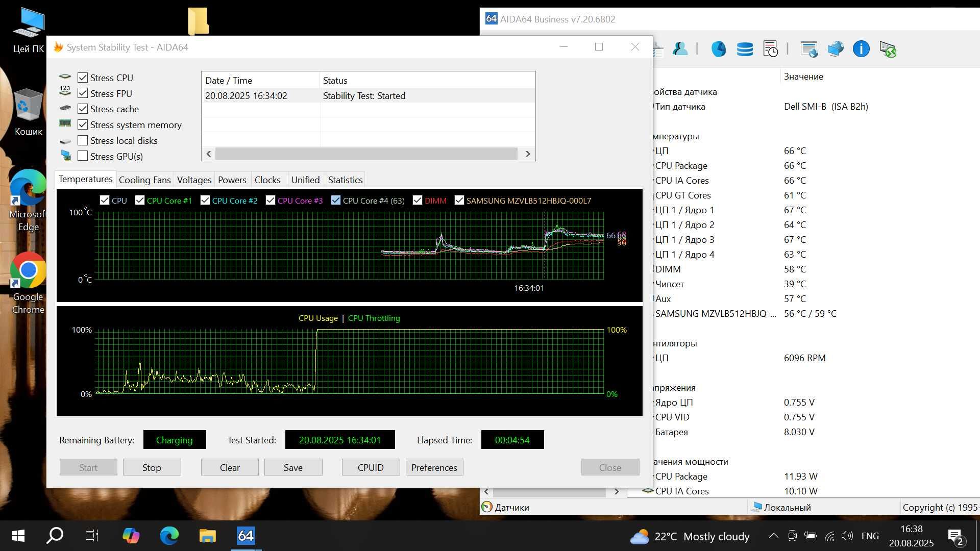Image resolution: width=980 pixels, height=551 pixels.
Task: Click the weather widget 22°C Mostly cloudy
Action: 690,536
